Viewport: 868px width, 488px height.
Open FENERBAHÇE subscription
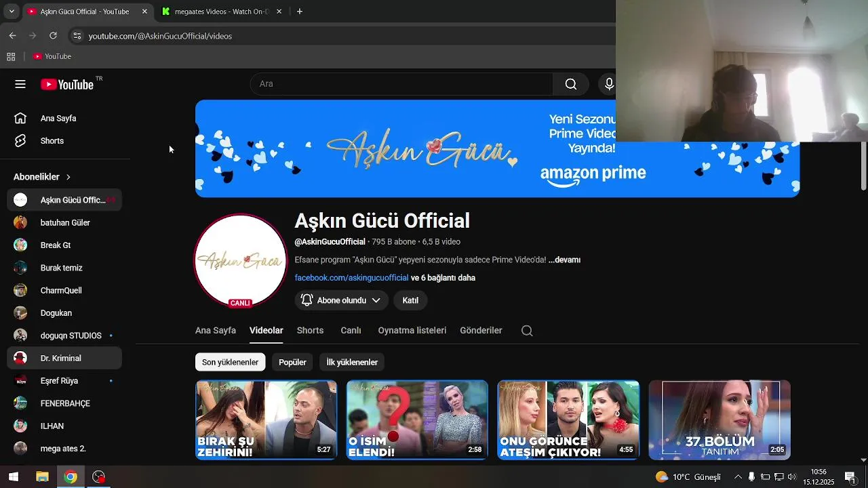[65, 403]
